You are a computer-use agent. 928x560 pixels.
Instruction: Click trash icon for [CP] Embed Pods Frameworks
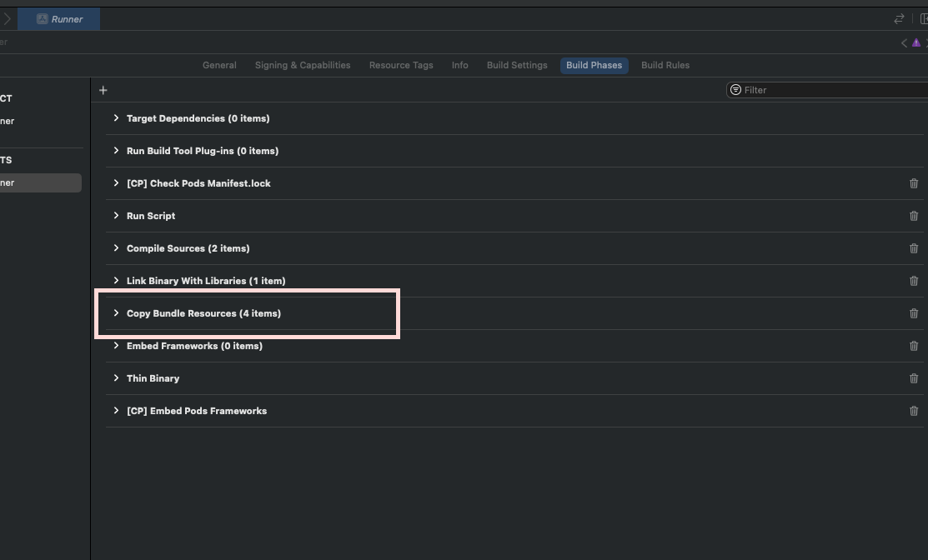pos(913,410)
